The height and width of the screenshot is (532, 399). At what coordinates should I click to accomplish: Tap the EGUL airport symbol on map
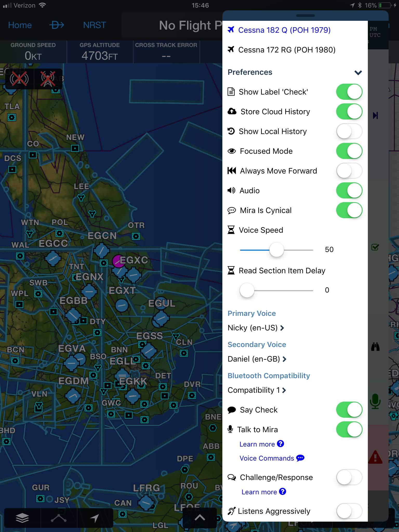click(161, 318)
